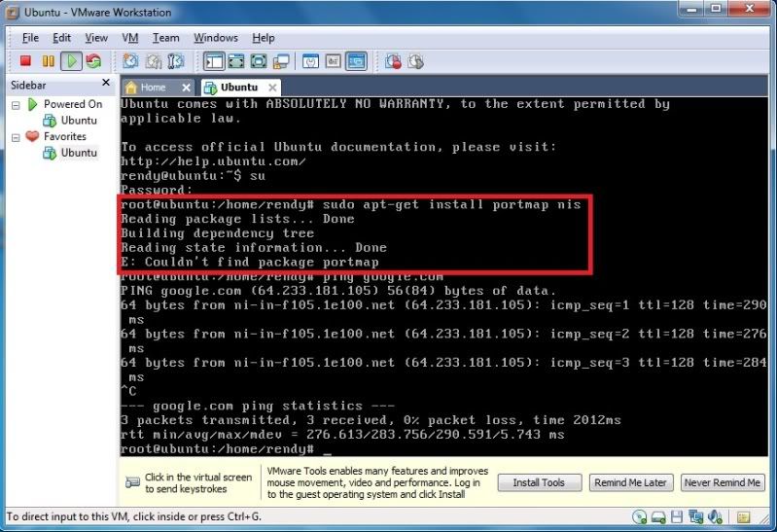Click the message log status icon
The height and width of the screenshot is (532, 777).
(x=743, y=517)
